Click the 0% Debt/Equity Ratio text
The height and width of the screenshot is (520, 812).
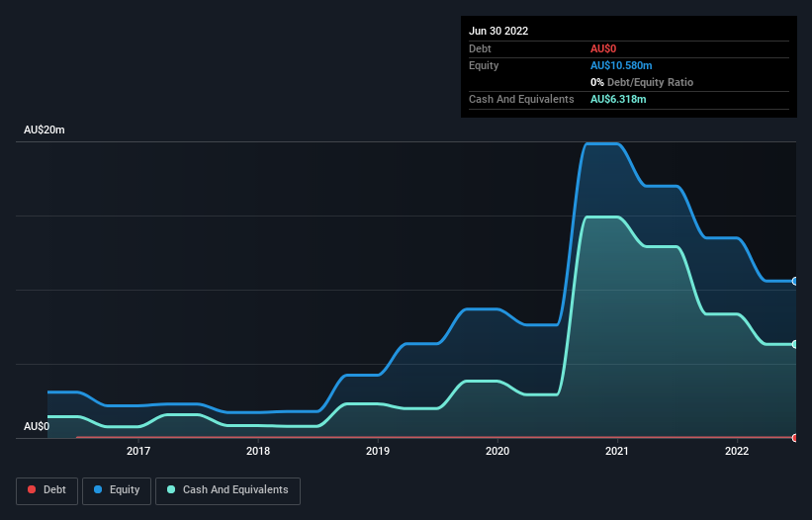point(642,82)
